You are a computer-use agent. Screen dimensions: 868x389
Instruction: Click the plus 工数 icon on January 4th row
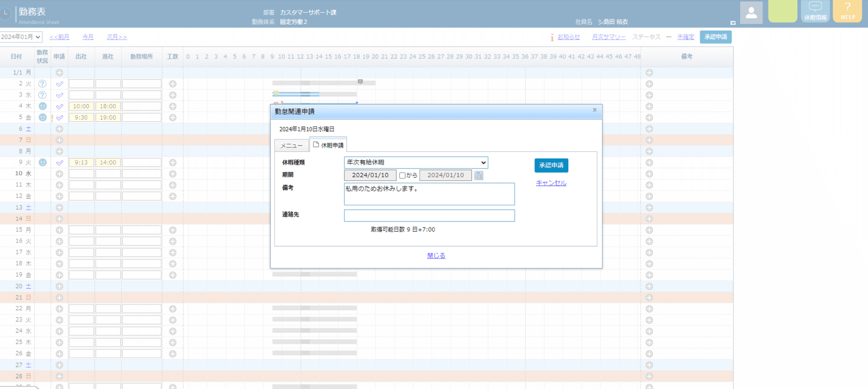[x=172, y=106]
